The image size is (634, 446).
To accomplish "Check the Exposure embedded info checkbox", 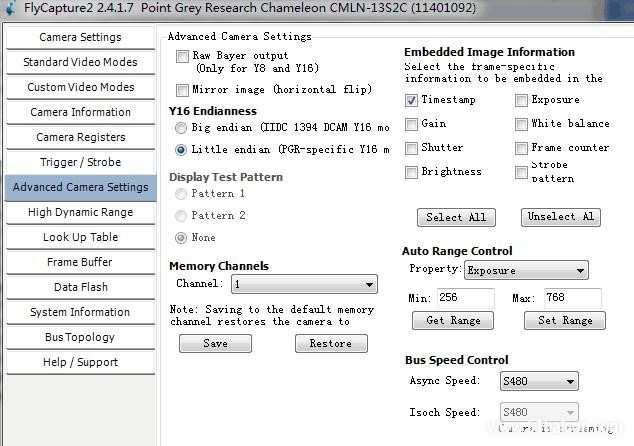I will click(x=521, y=100).
